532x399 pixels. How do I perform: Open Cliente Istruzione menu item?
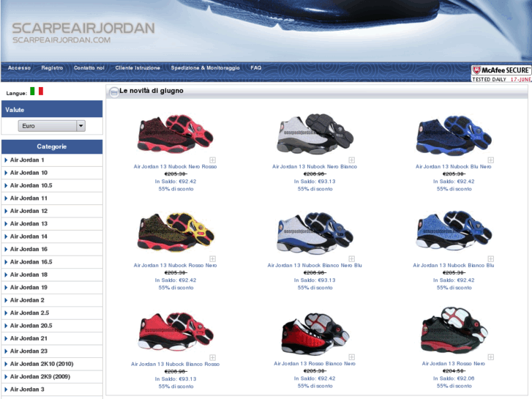pos(138,68)
